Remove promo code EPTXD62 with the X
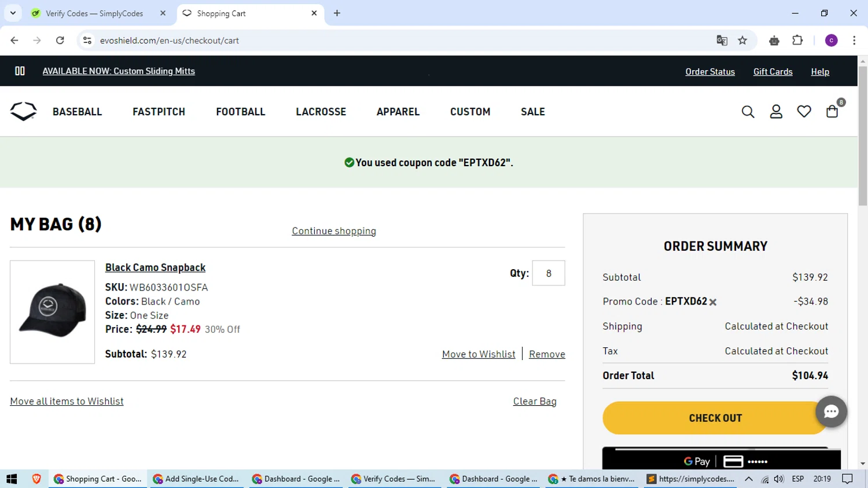Screen dimensions: 868x488 coord(713,302)
